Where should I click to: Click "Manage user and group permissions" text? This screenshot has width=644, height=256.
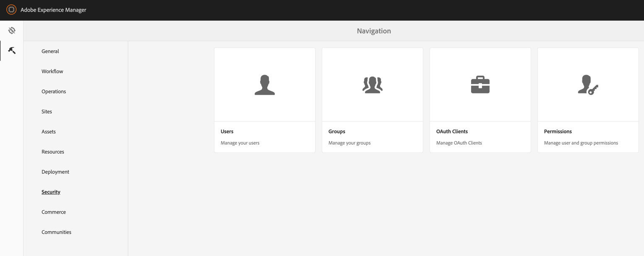click(x=581, y=143)
